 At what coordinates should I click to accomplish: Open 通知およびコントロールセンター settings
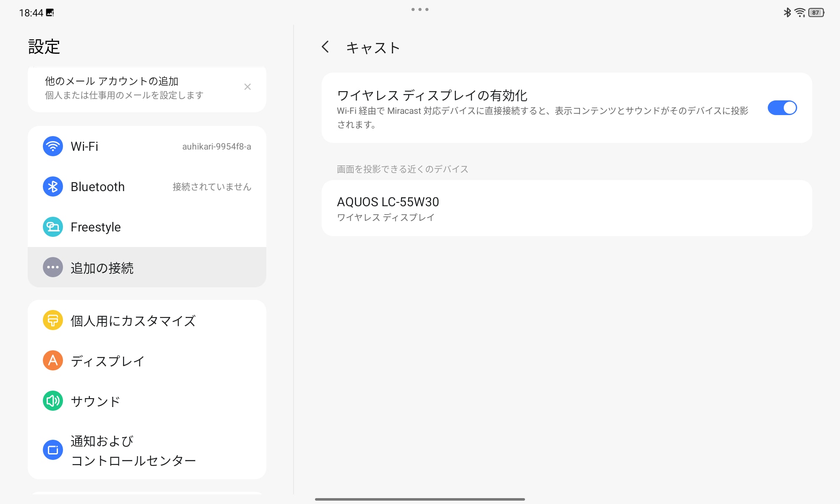pyautogui.click(x=147, y=450)
